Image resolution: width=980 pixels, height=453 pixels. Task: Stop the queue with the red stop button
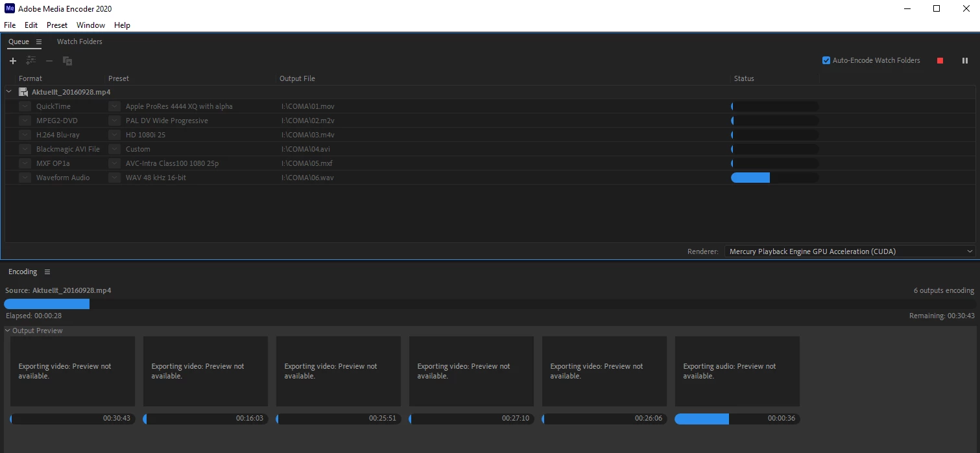tap(940, 61)
